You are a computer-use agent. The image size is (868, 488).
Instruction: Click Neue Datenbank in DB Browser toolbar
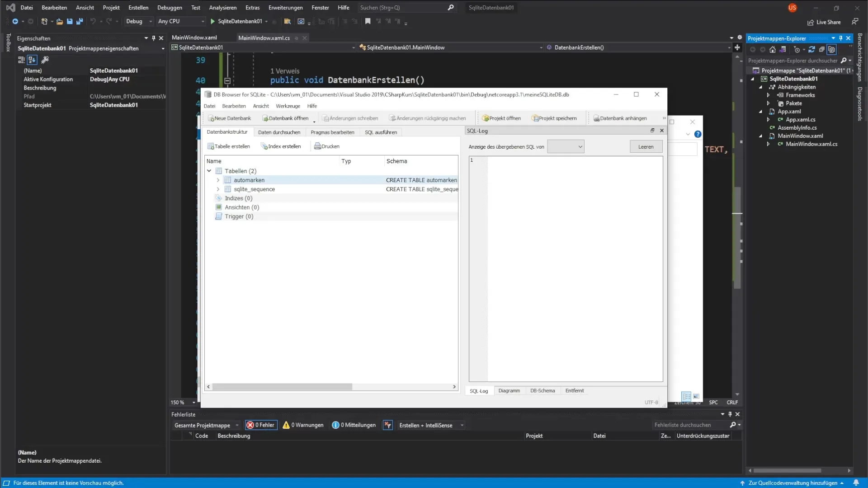(229, 118)
